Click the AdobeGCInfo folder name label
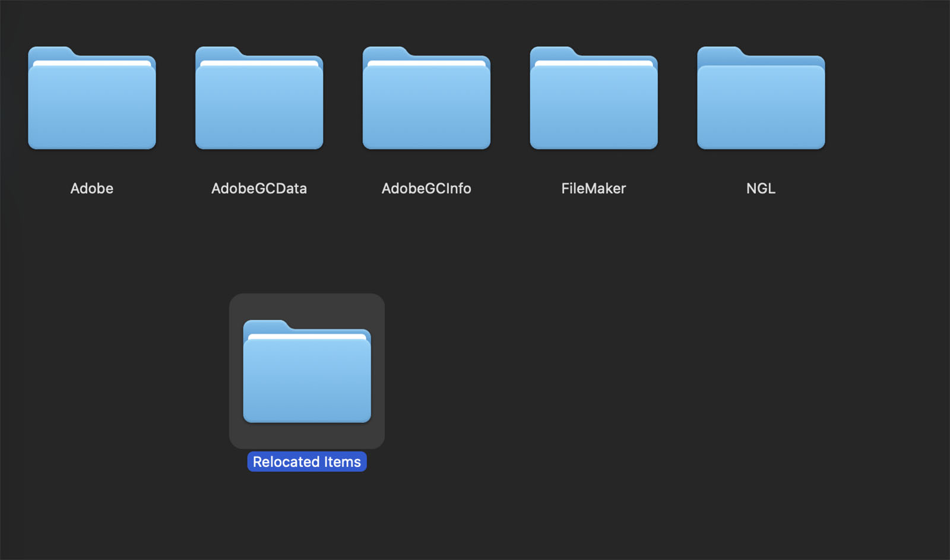950x560 pixels. [x=426, y=189]
